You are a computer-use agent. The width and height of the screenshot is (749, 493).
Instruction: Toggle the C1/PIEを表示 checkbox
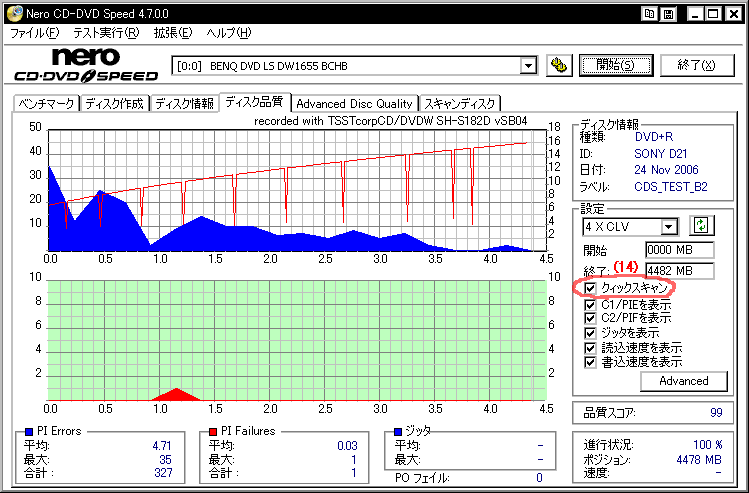590,304
